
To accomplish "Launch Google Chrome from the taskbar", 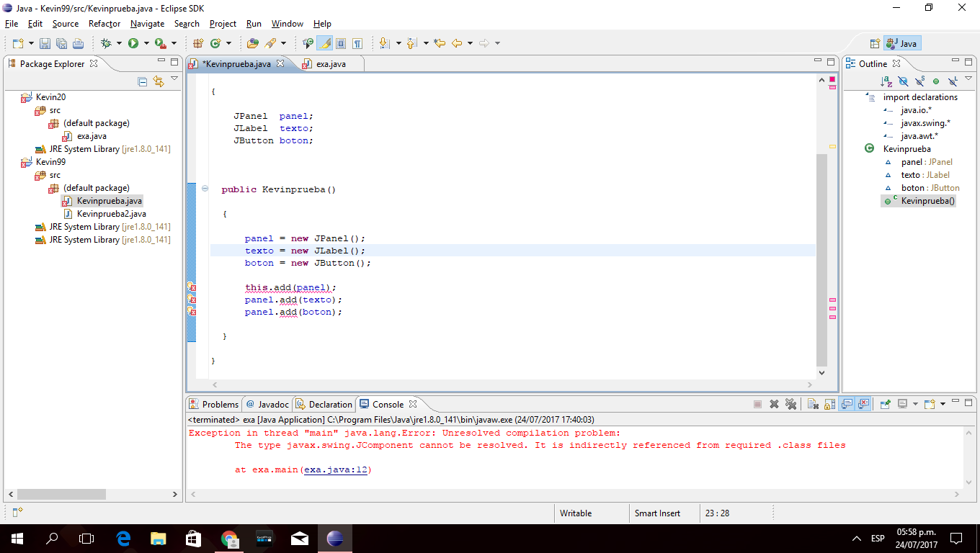I will click(229, 538).
